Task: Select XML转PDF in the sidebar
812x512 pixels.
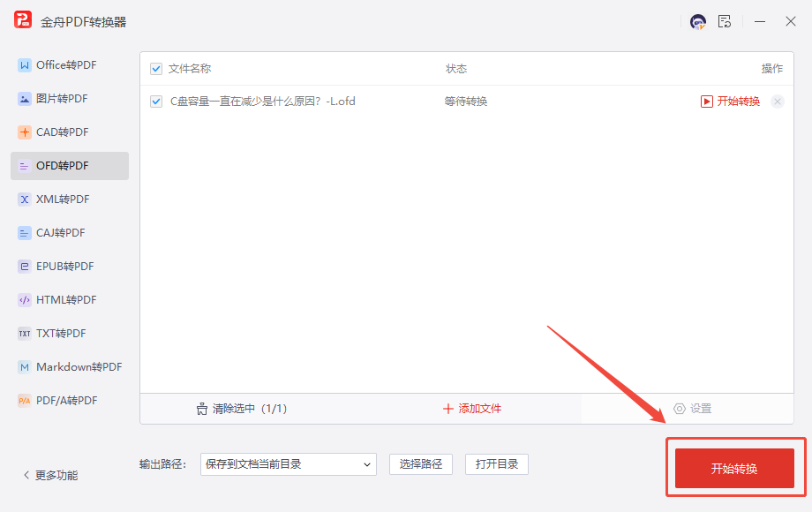Action: [x=70, y=200]
